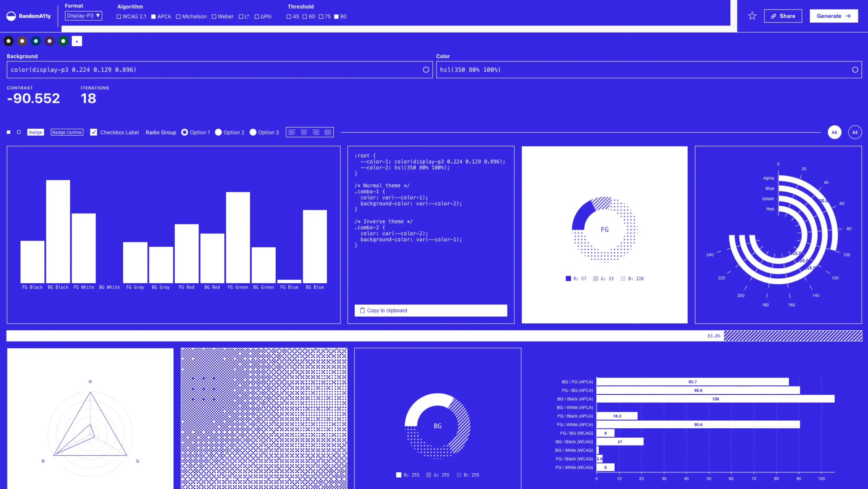Click the Background color input field
The height and width of the screenshot is (489, 868).
click(203, 70)
